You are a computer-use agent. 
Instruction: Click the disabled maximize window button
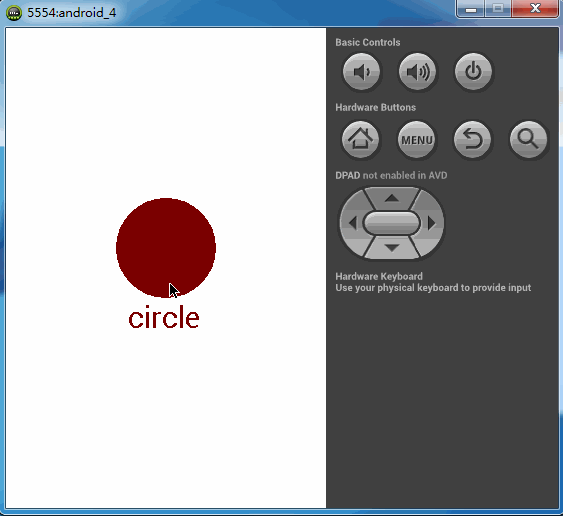(498, 9)
